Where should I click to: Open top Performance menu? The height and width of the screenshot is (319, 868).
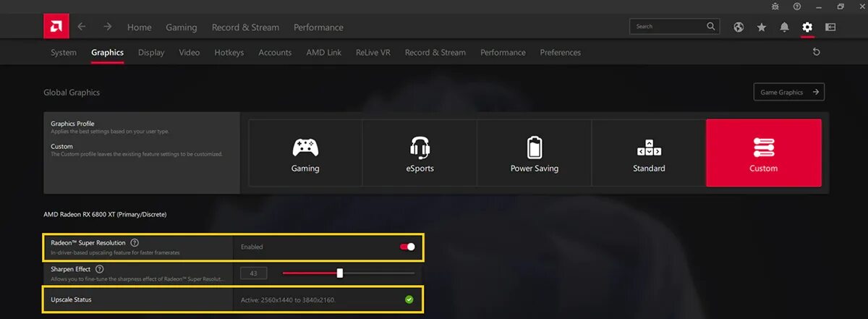click(x=318, y=27)
